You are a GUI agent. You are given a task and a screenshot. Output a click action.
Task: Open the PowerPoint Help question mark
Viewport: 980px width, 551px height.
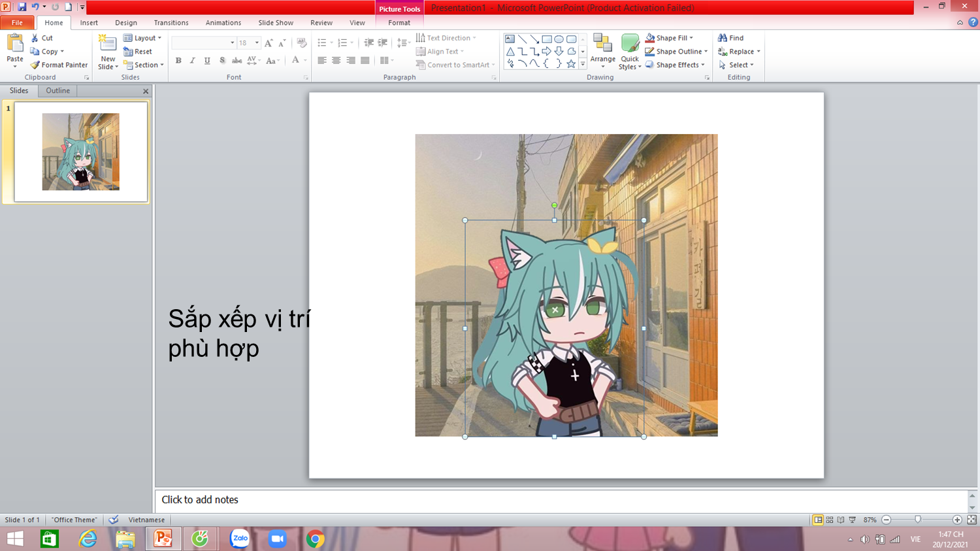click(973, 22)
